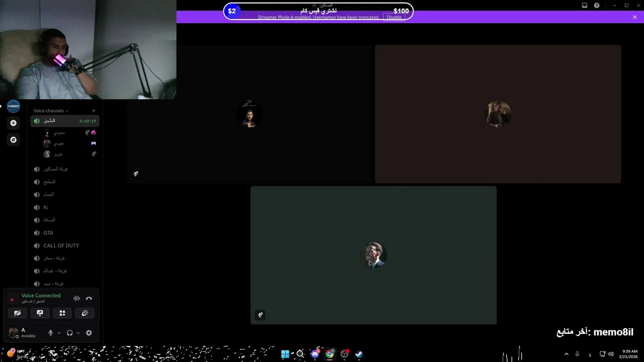
Task: Open the Discord help icon
Action: pyautogui.click(x=597, y=6)
